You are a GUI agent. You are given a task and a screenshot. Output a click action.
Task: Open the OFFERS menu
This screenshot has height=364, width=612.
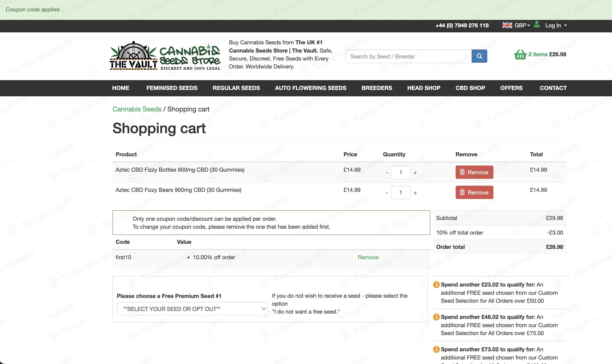511,88
